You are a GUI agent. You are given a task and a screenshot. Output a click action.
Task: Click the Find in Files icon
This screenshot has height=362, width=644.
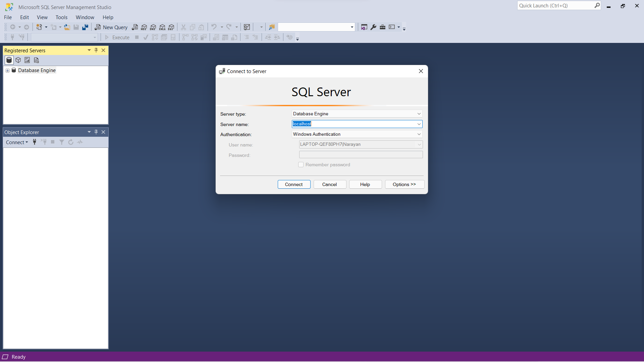click(272, 27)
